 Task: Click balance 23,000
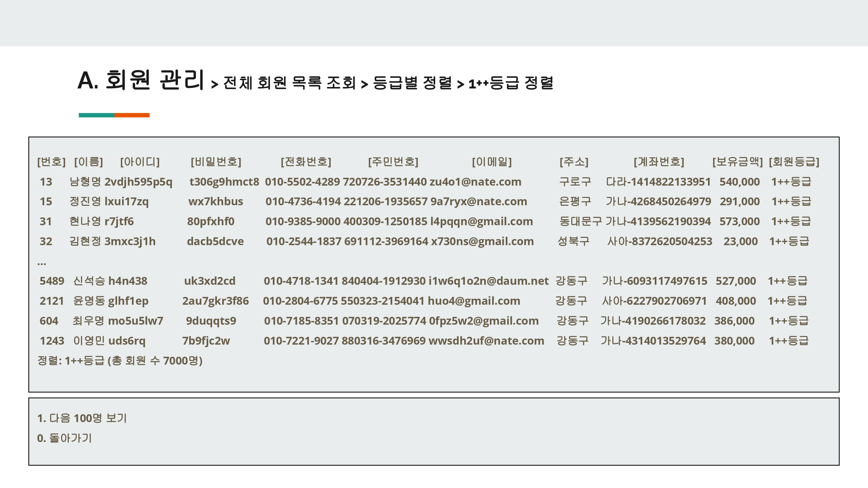point(741,241)
